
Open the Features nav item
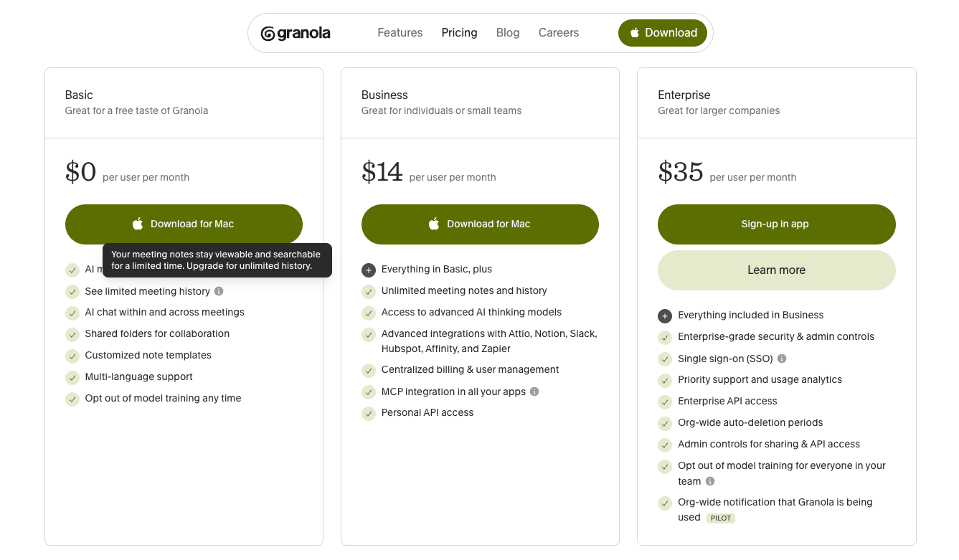click(x=400, y=33)
